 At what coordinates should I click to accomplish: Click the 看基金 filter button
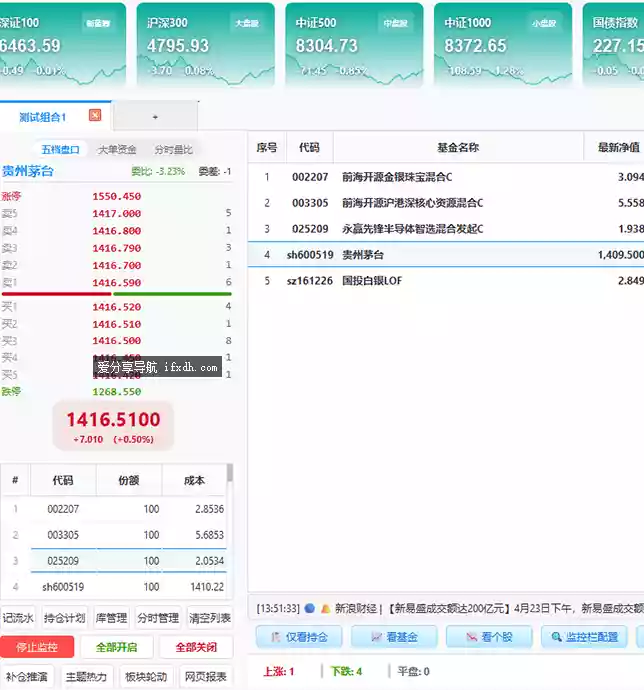(x=394, y=637)
